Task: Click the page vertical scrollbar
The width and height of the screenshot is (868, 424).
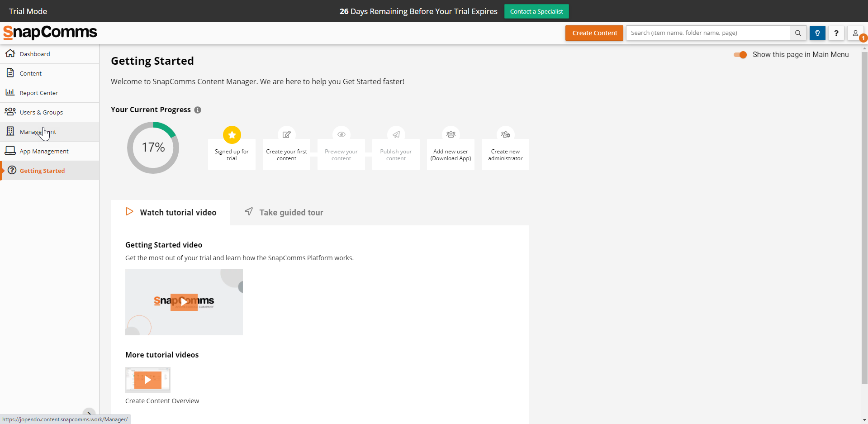Action: [864, 217]
